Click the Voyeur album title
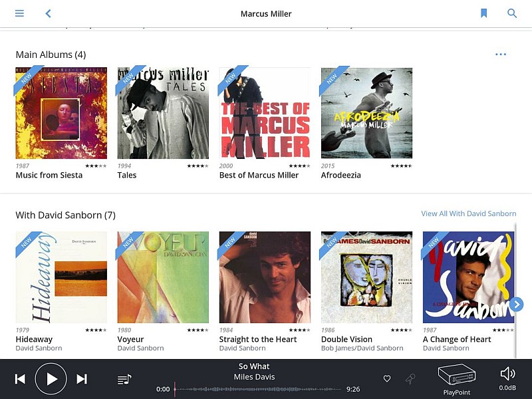 pyautogui.click(x=130, y=339)
